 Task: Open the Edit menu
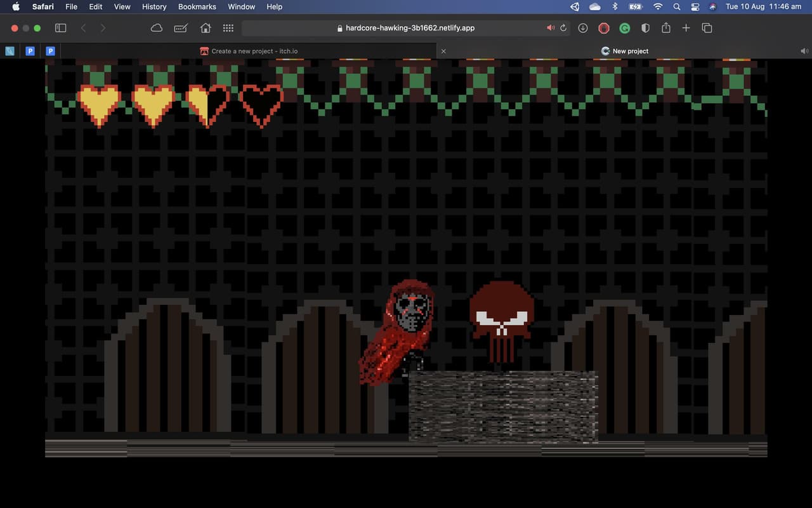pos(96,6)
